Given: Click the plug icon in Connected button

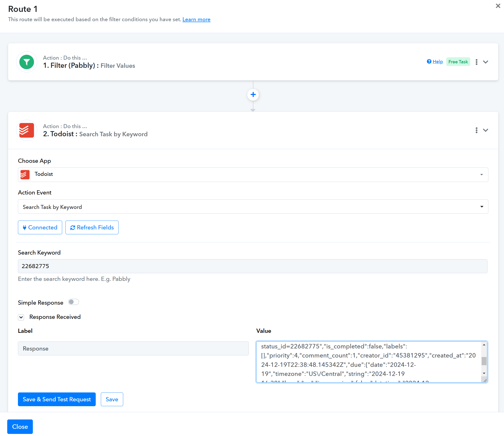Looking at the screenshot, I should click(24, 228).
